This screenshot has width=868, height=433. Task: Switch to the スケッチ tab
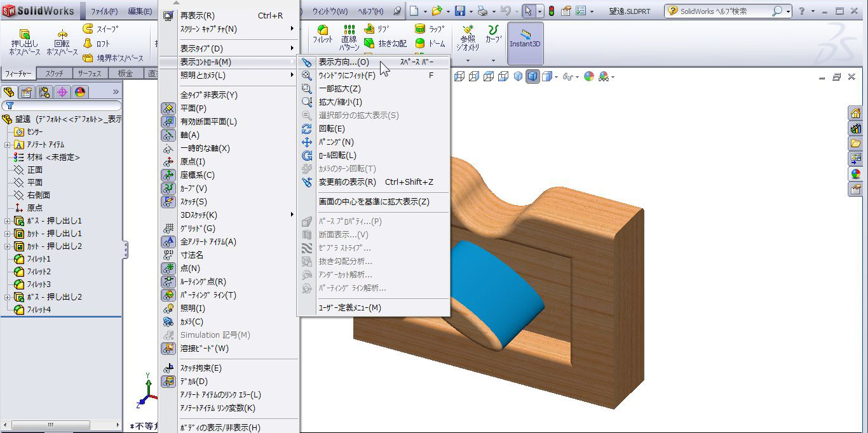click(x=55, y=74)
